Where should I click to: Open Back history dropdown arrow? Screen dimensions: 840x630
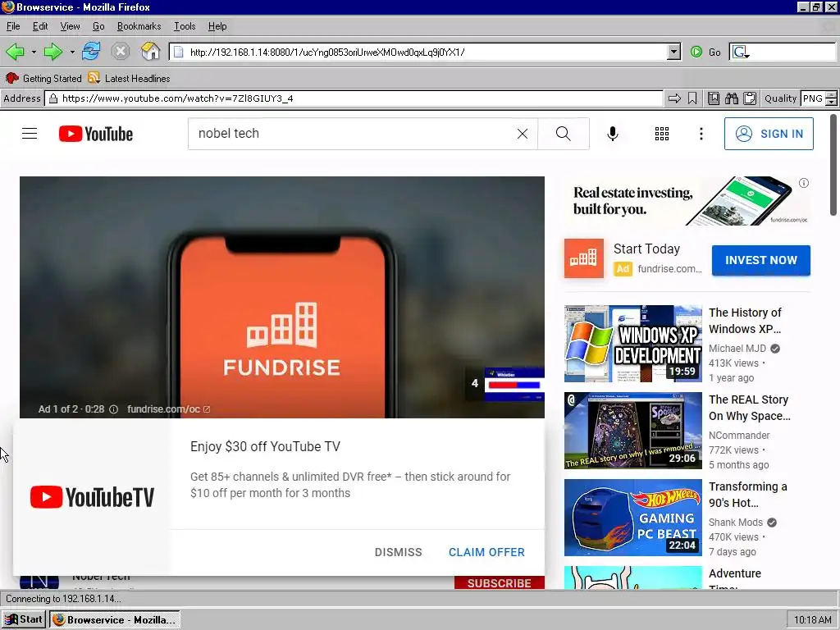point(34,52)
